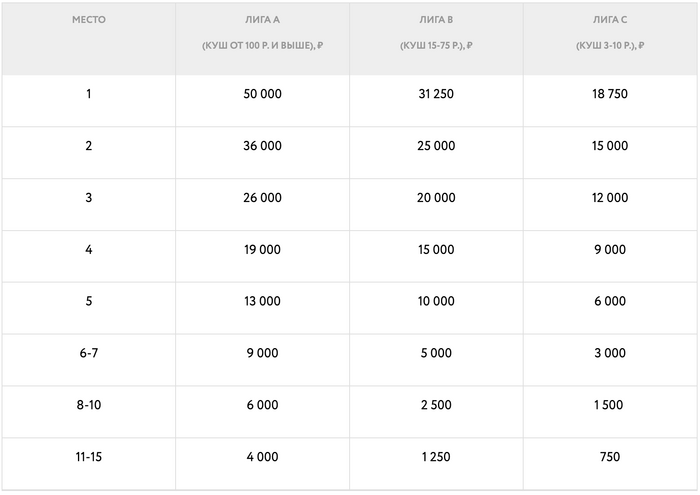Select the ЛИГА B column header
The image size is (700, 495).
click(x=436, y=20)
